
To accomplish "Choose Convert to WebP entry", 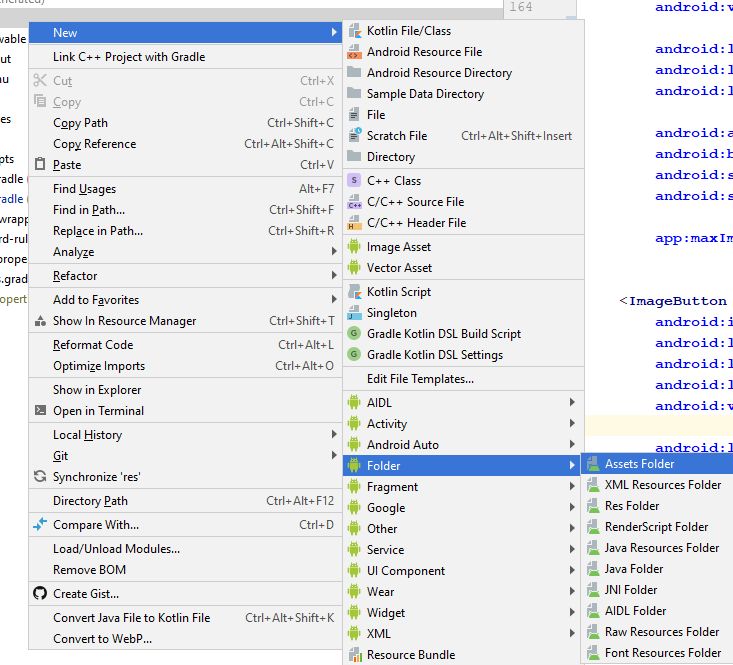I will click(186, 639).
